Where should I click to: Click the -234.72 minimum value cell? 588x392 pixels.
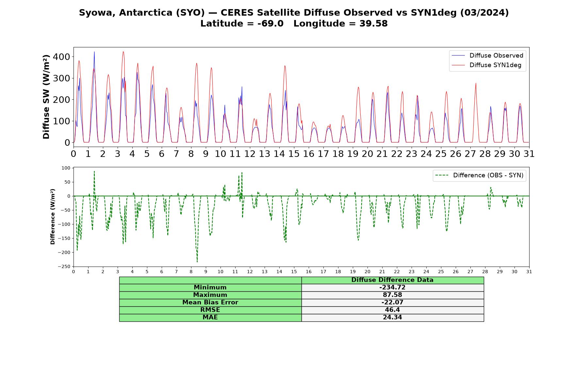coord(392,287)
